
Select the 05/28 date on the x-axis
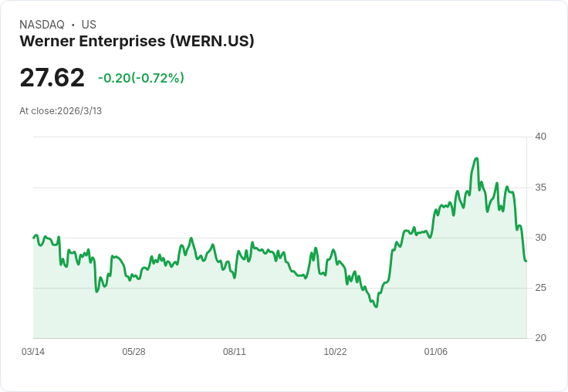click(x=134, y=352)
